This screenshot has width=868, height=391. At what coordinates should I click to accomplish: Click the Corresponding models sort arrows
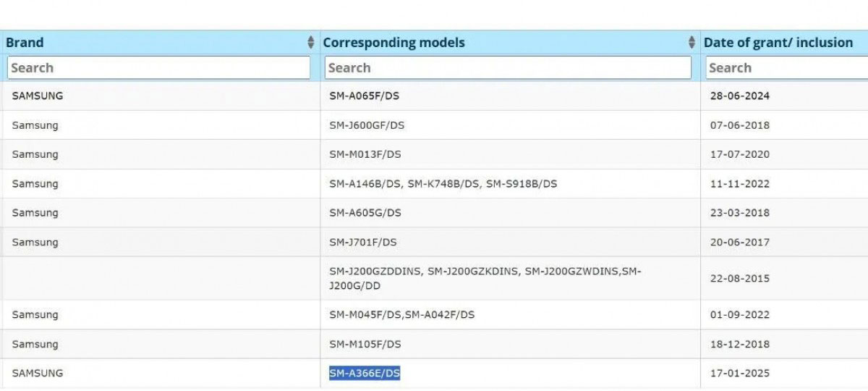[692, 43]
